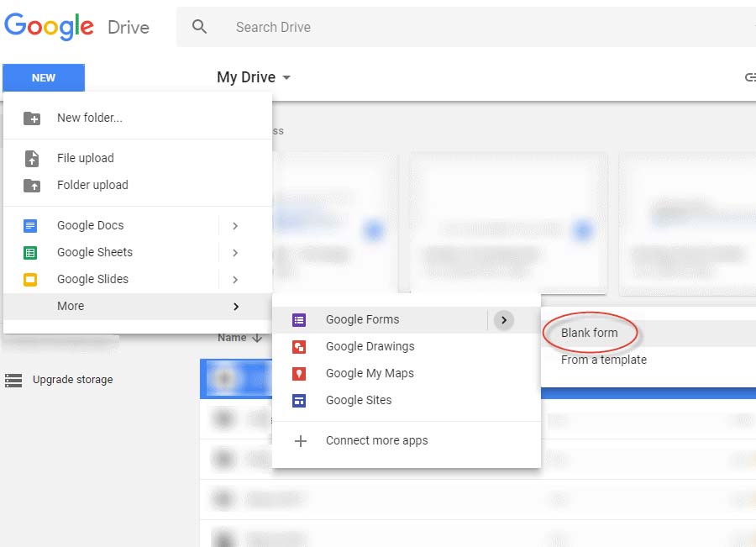Expand the Google Forms submenu arrow
Image resolution: width=756 pixels, height=547 pixels.
(x=504, y=320)
